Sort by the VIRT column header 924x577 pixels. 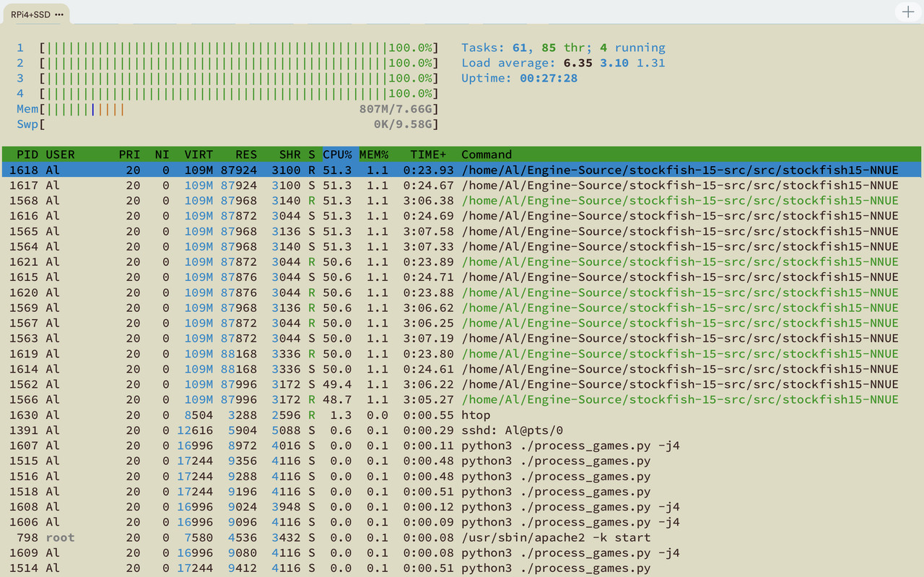coord(199,155)
